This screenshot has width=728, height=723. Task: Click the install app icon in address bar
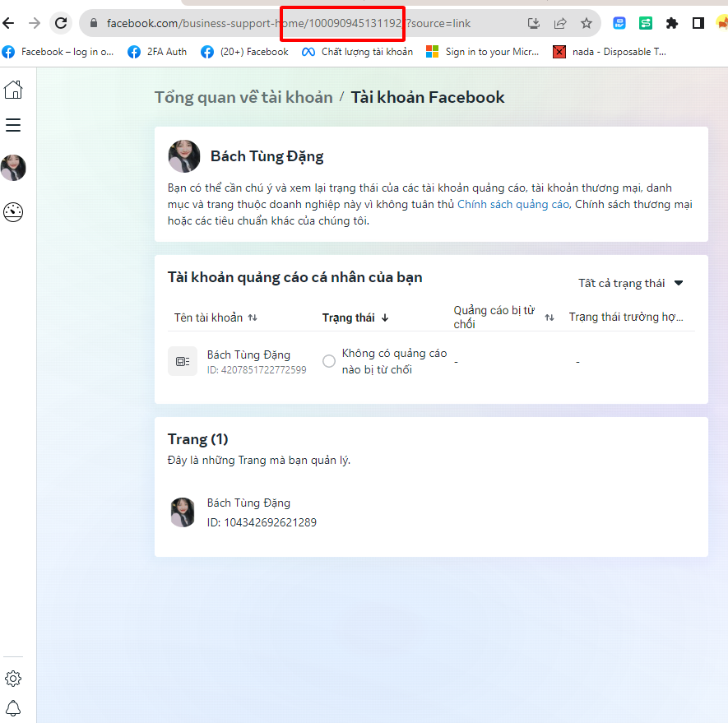click(x=534, y=23)
